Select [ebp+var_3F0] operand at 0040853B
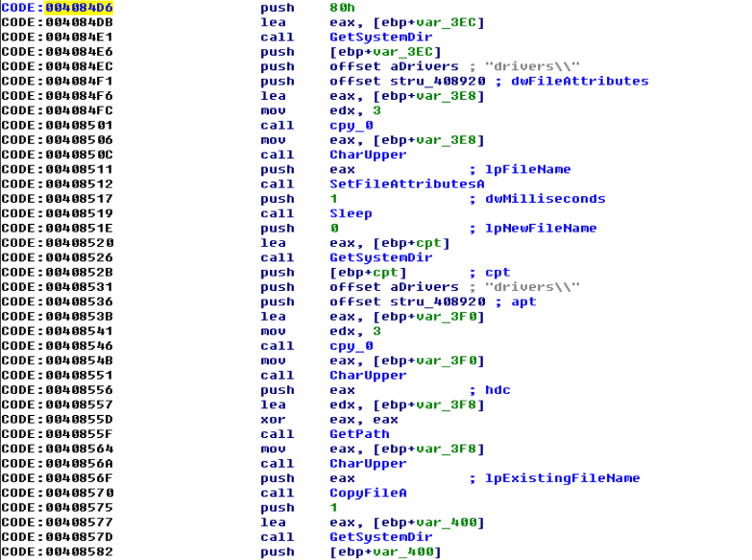The width and height of the screenshot is (752, 560). click(x=428, y=317)
